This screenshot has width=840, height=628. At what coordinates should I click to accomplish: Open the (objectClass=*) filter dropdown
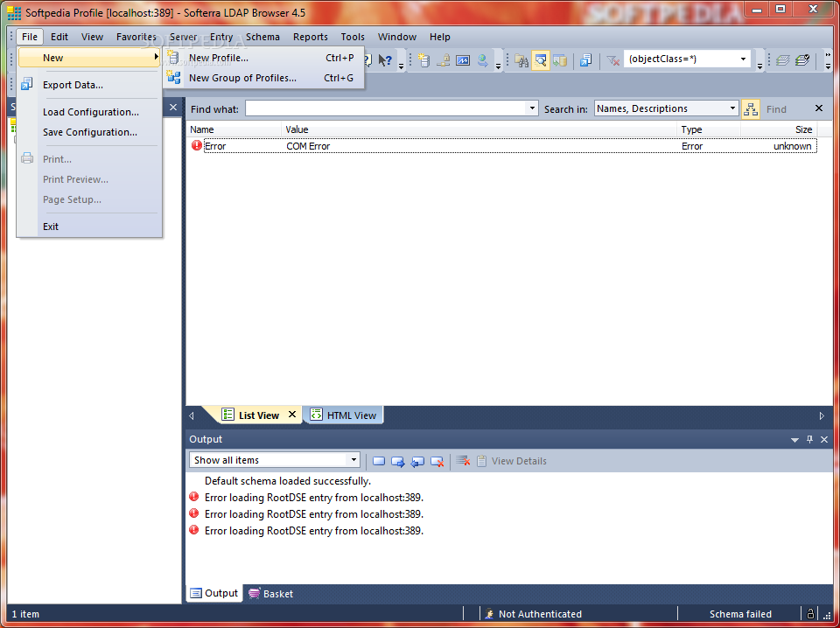[743, 59]
